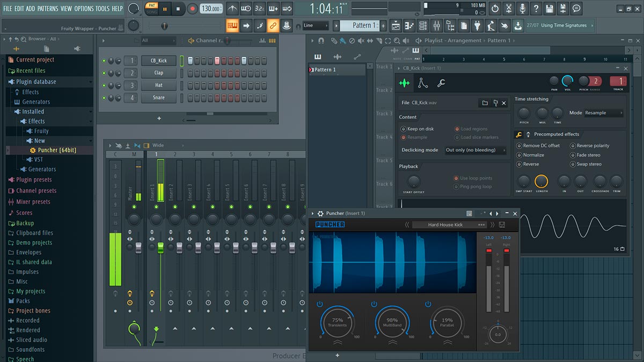This screenshot has width=644, height=362.
Task: Click the Puncher save preset icon
Action: coord(502,225)
